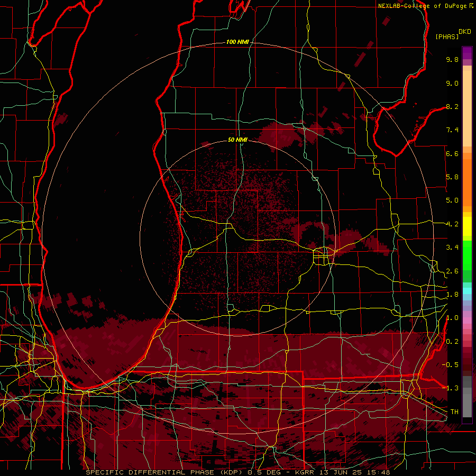Select the 1.8 value on the color scale
This screenshot has height=476, width=476.
452,295
